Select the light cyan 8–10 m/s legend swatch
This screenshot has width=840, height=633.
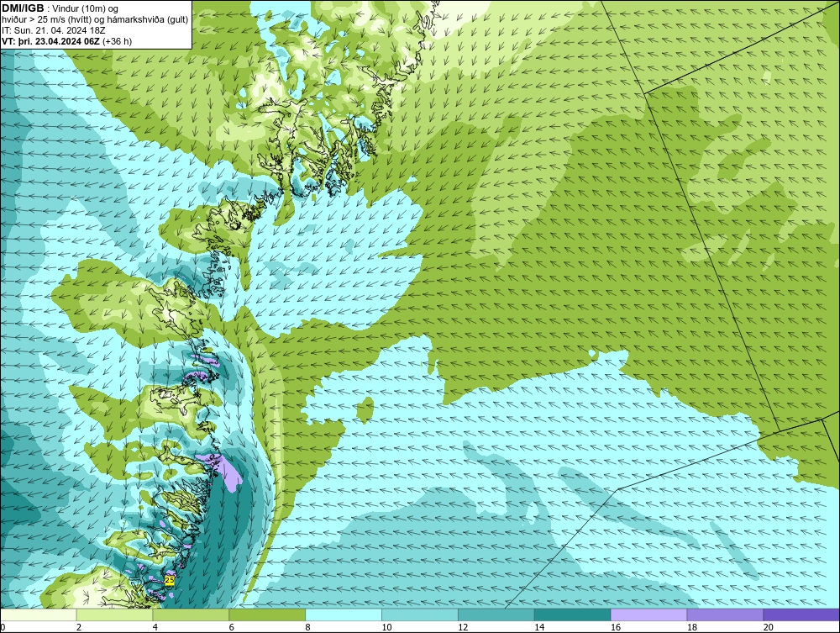click(x=344, y=615)
